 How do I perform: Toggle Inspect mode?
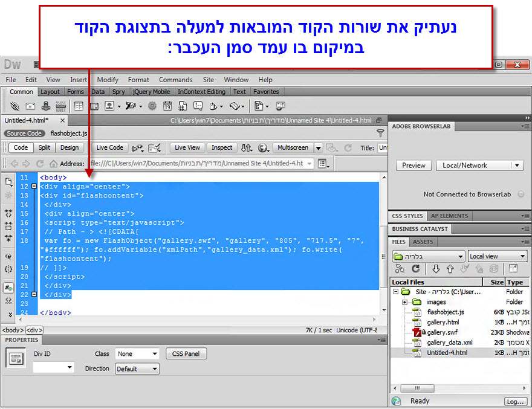[x=222, y=147]
